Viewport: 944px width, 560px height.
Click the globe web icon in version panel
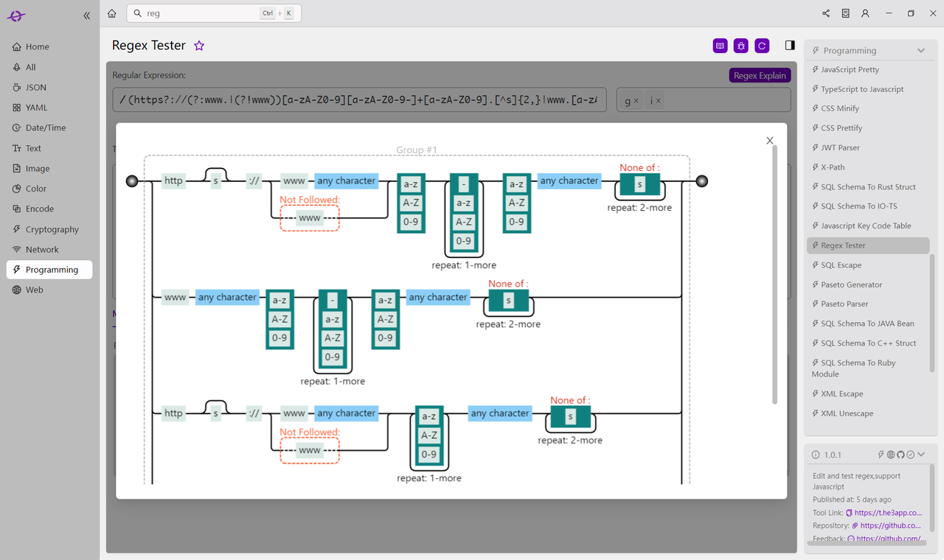891,455
